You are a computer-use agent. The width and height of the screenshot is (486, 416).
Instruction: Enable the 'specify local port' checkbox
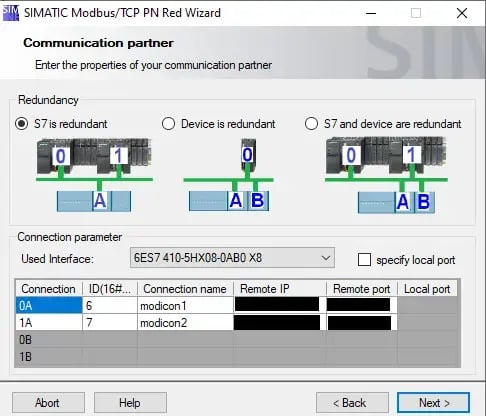364,260
